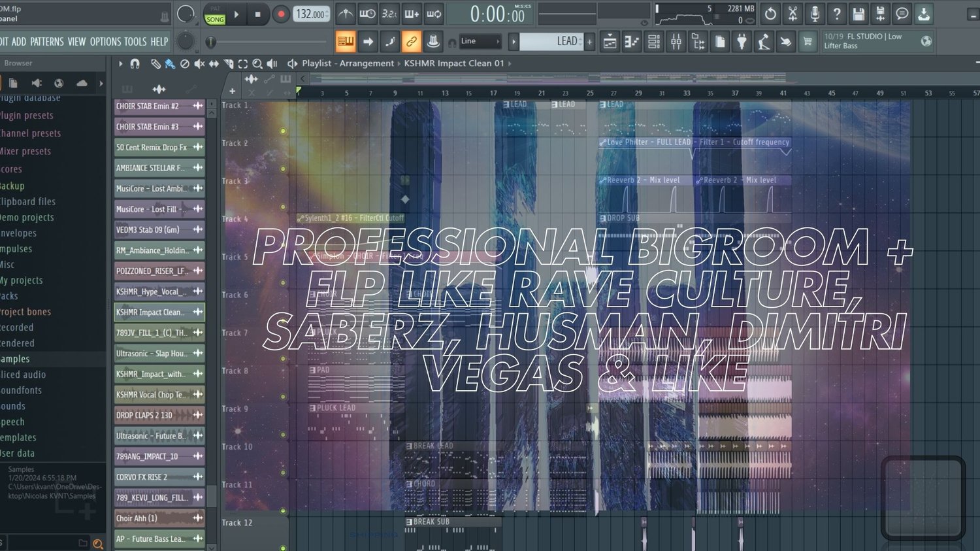Image resolution: width=980 pixels, height=551 pixels.
Task: Toggle step editing mode icon
Action: point(390,42)
